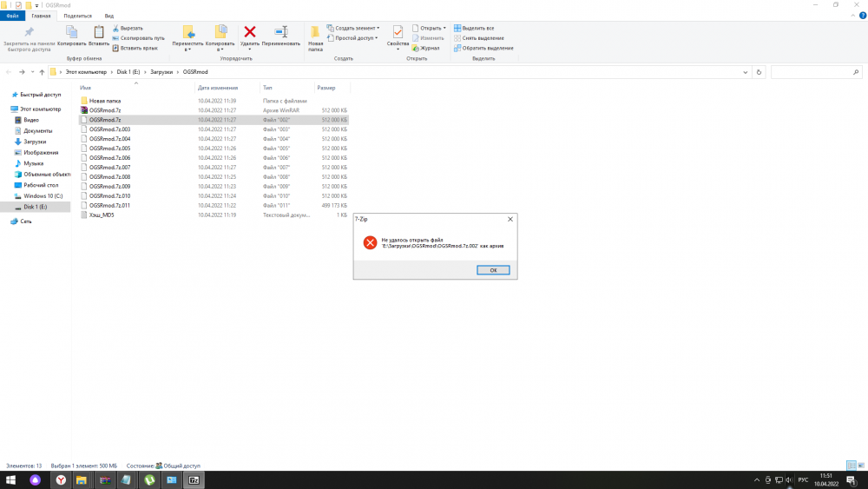This screenshot has height=489, width=868.
Task: Click the red Удалить (Delete) icon
Action: point(250,32)
